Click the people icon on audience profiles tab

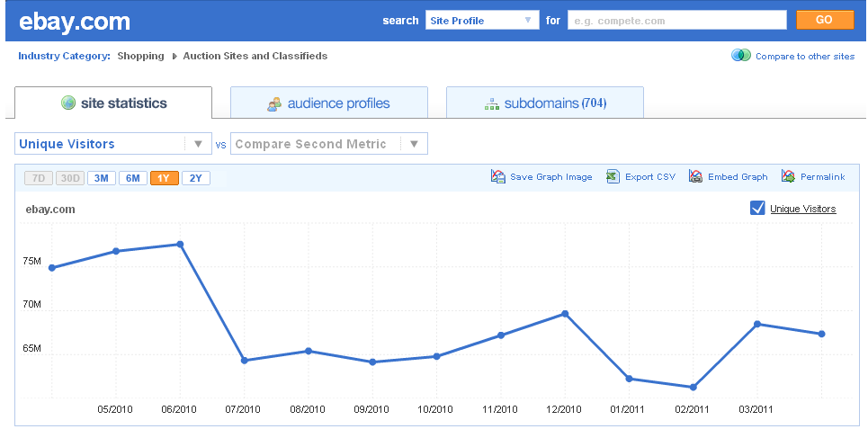[274, 103]
